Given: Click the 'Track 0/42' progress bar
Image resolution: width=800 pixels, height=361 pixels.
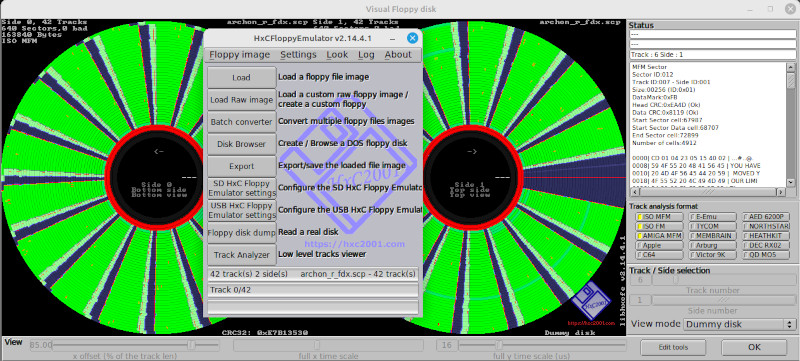Looking at the screenshot, I should [x=313, y=290].
